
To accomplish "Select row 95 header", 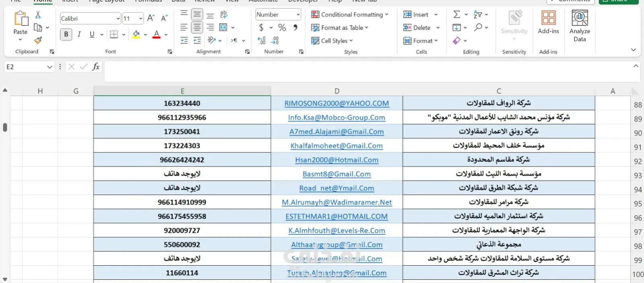I will pyautogui.click(x=638, y=204).
